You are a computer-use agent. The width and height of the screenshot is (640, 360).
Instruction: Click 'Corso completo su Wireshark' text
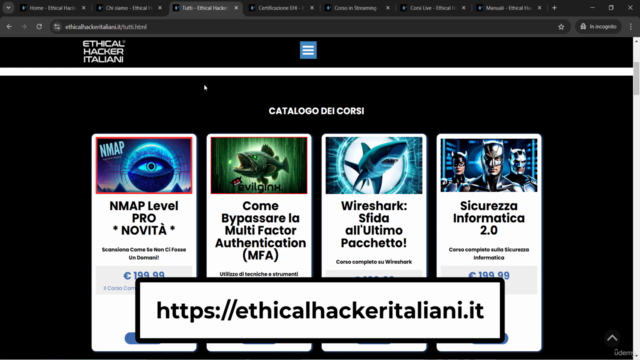(x=374, y=262)
